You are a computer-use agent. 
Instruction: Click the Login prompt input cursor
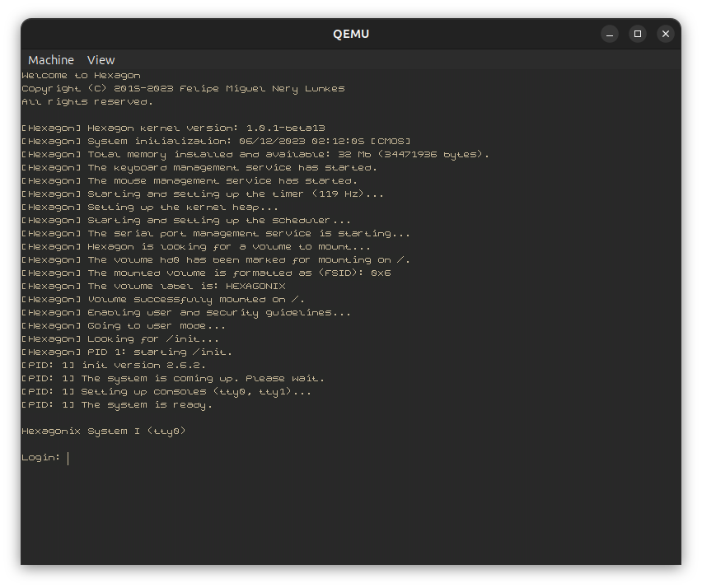[x=68, y=458]
